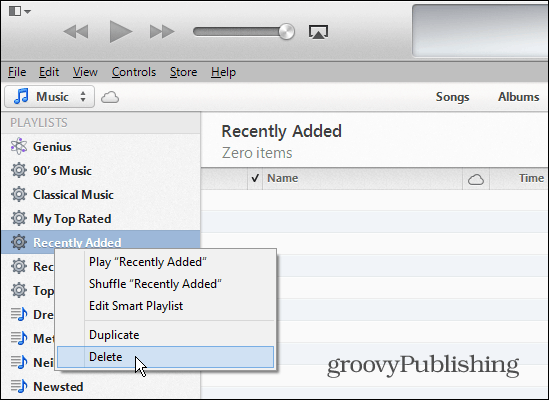Select the Genius atom icon in the playlists
Viewport: 549px width, 400px height.
[x=19, y=146]
